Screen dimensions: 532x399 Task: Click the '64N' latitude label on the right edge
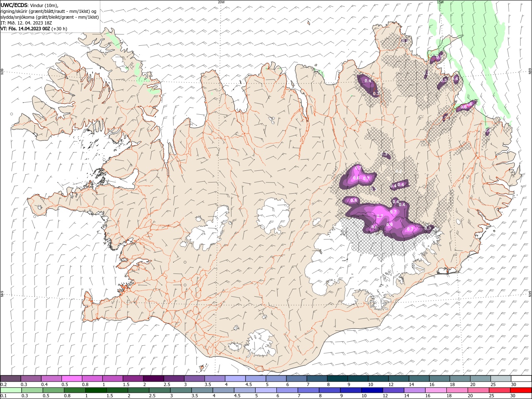point(530,293)
